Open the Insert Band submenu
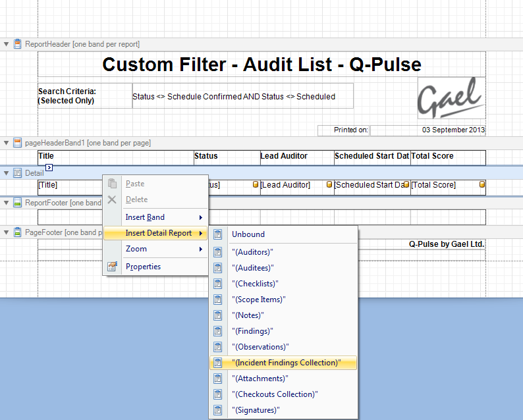Viewport: 523px width, 420px height. click(155, 217)
